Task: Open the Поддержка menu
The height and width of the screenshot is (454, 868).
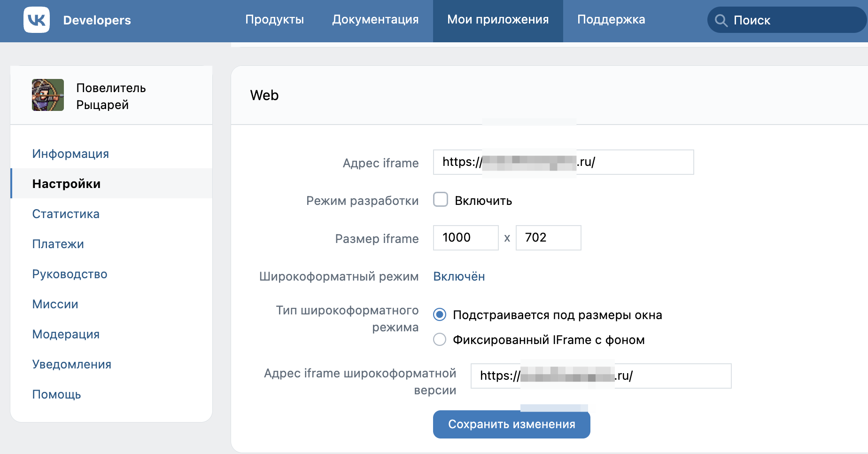Action: coord(611,20)
